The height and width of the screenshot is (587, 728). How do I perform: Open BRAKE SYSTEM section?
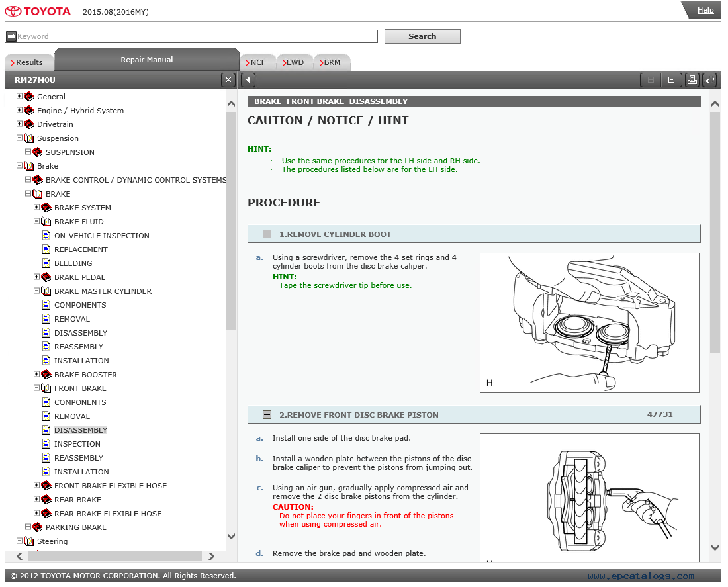(82, 208)
